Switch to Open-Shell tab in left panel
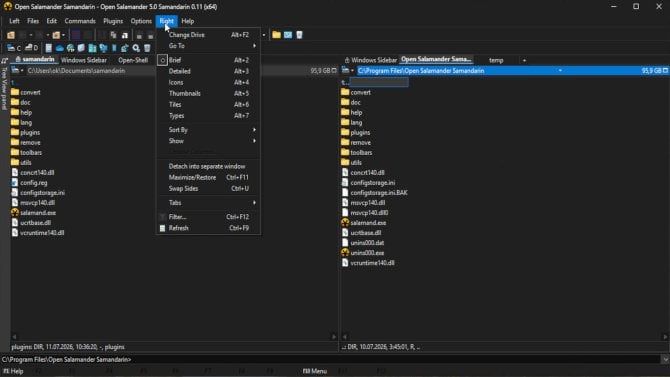The width and height of the screenshot is (670, 377). tap(133, 60)
